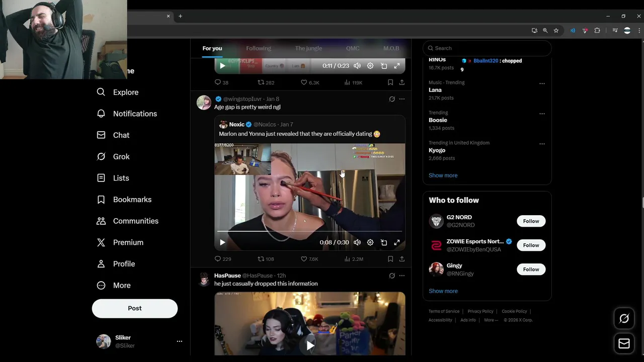The height and width of the screenshot is (362, 644).
Task: Like the post with 6.3K likes
Action: pos(309,82)
